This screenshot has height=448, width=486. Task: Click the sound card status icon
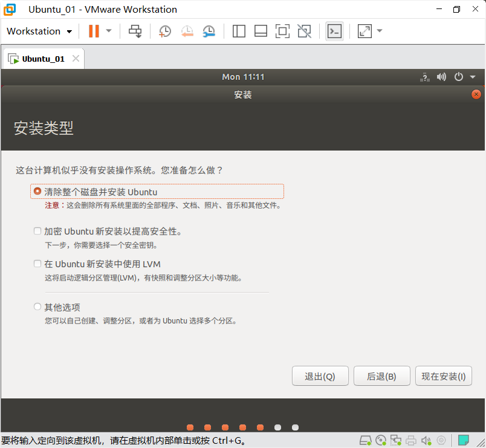(426, 440)
